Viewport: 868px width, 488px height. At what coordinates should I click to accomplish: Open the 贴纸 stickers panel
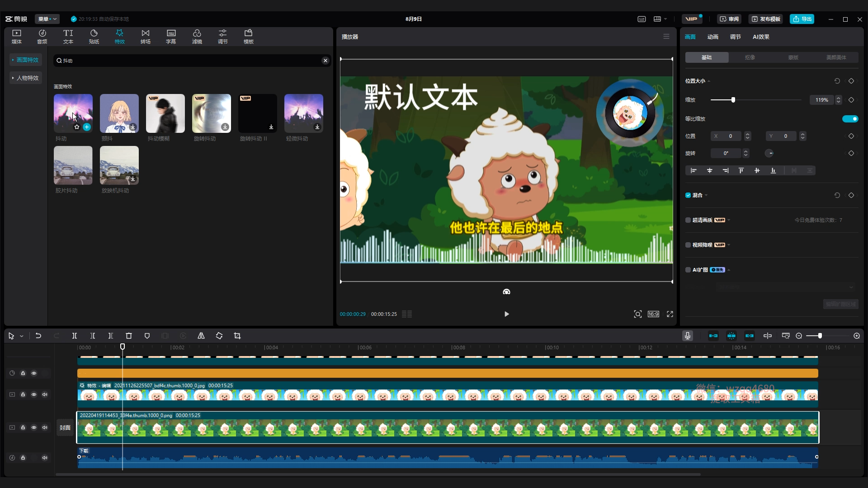click(94, 36)
